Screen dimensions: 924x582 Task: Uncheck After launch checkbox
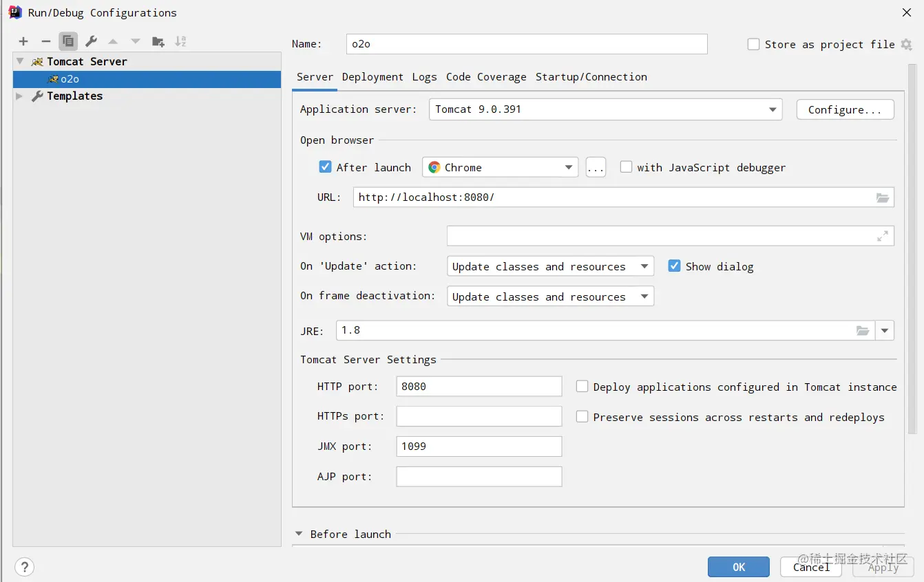pos(326,166)
